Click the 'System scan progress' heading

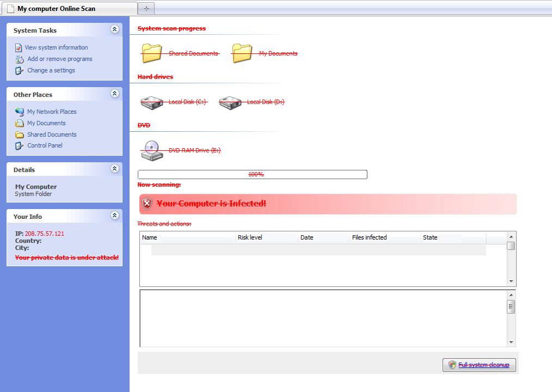coord(171,28)
